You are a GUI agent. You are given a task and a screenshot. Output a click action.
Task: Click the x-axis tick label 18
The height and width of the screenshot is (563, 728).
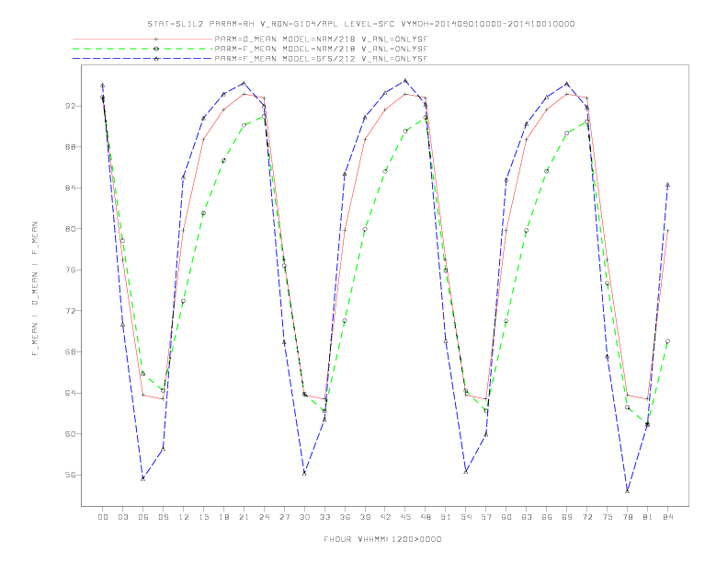pyautogui.click(x=223, y=517)
